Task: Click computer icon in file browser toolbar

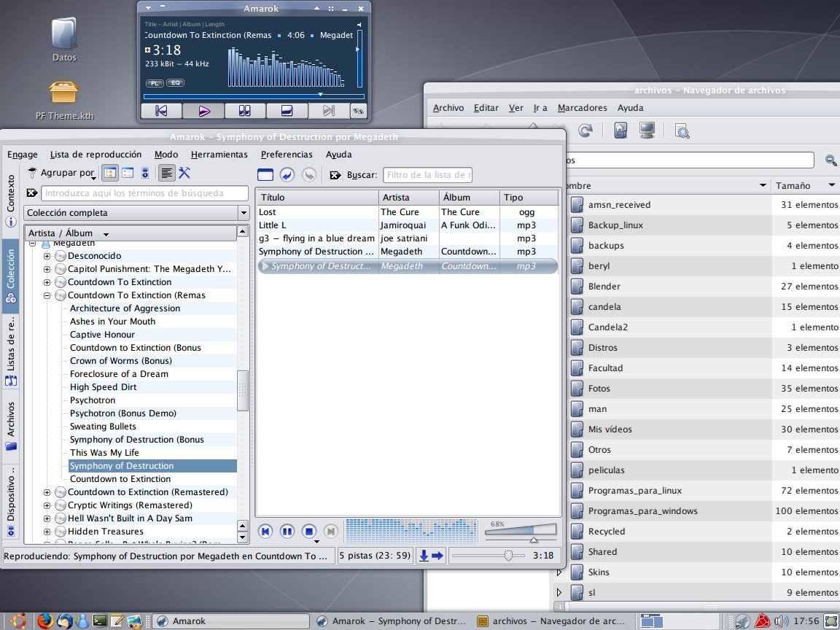Action: tap(647, 131)
